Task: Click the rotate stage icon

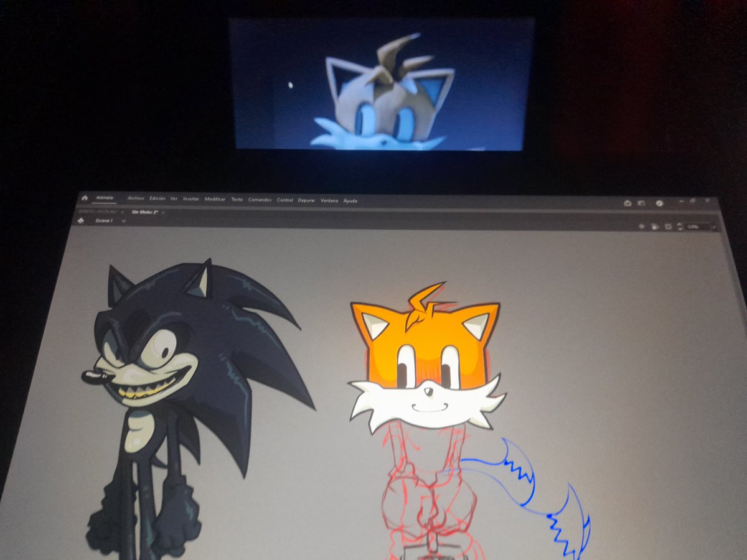Action: (680, 226)
